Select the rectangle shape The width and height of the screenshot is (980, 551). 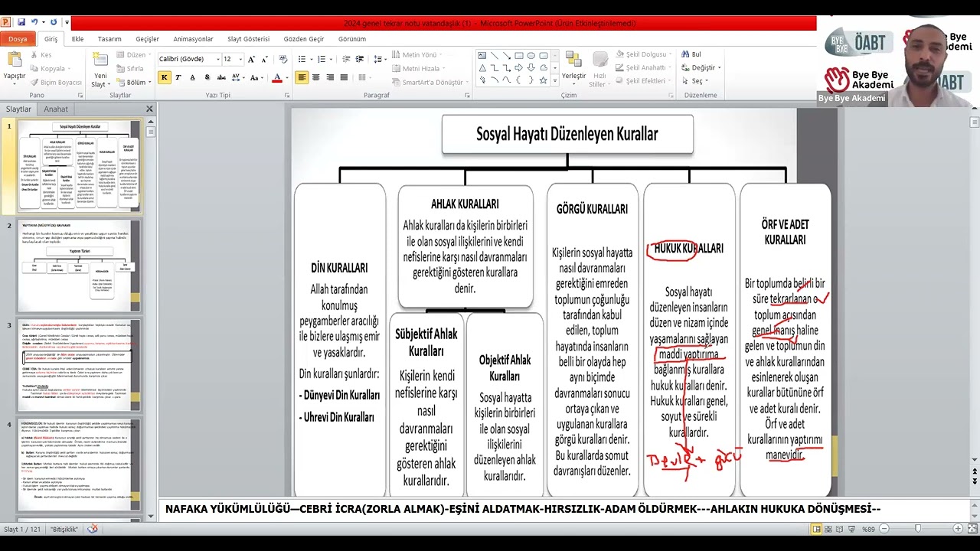[519, 55]
